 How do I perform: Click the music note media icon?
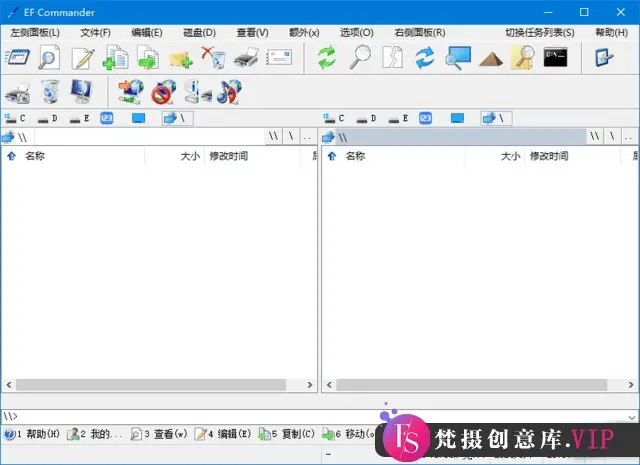point(229,92)
